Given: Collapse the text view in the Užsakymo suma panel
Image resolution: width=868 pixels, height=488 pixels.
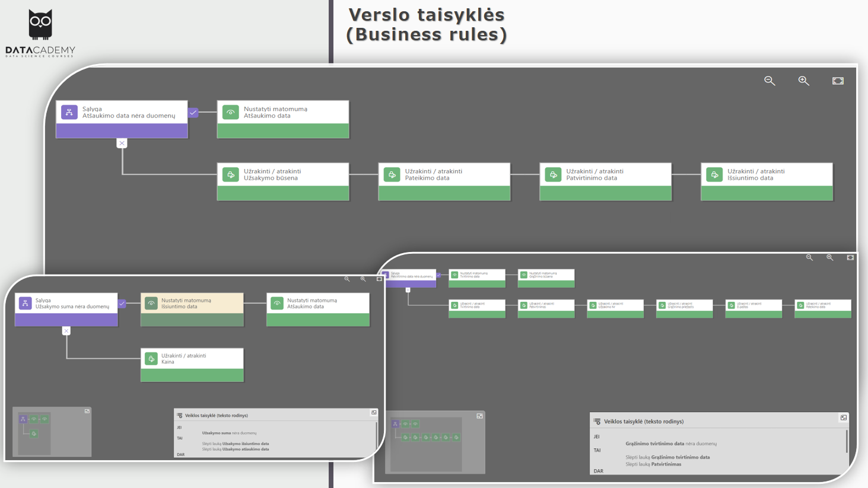Looking at the screenshot, I should [x=374, y=413].
